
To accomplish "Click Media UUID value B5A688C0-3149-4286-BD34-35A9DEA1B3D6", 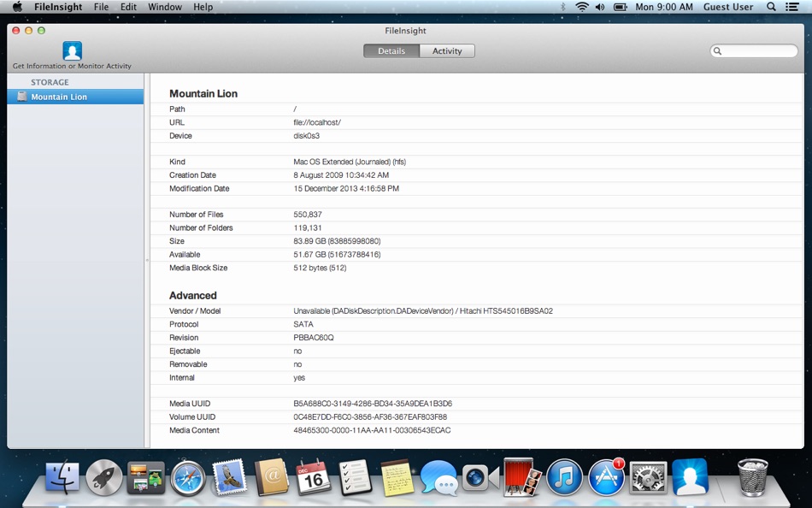I will click(373, 404).
